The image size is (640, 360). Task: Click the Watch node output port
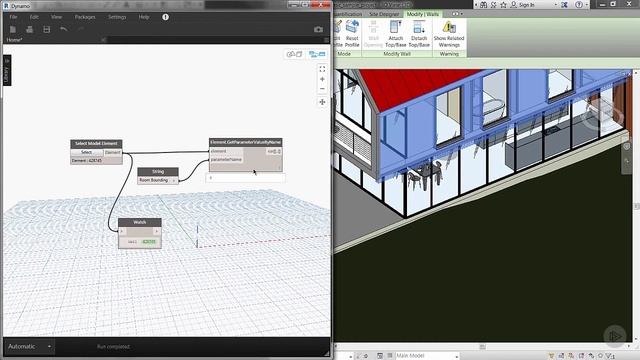pyautogui.click(x=157, y=231)
